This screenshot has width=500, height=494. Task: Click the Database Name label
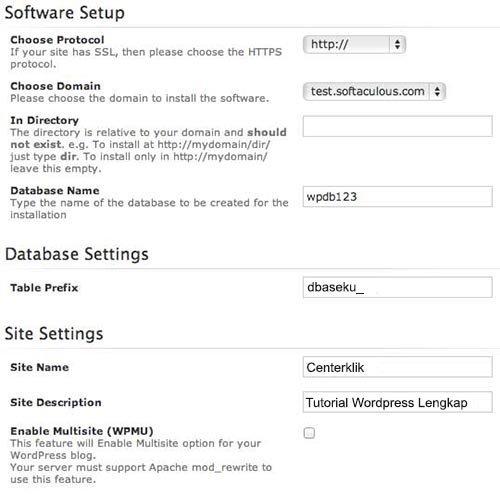tap(55, 191)
